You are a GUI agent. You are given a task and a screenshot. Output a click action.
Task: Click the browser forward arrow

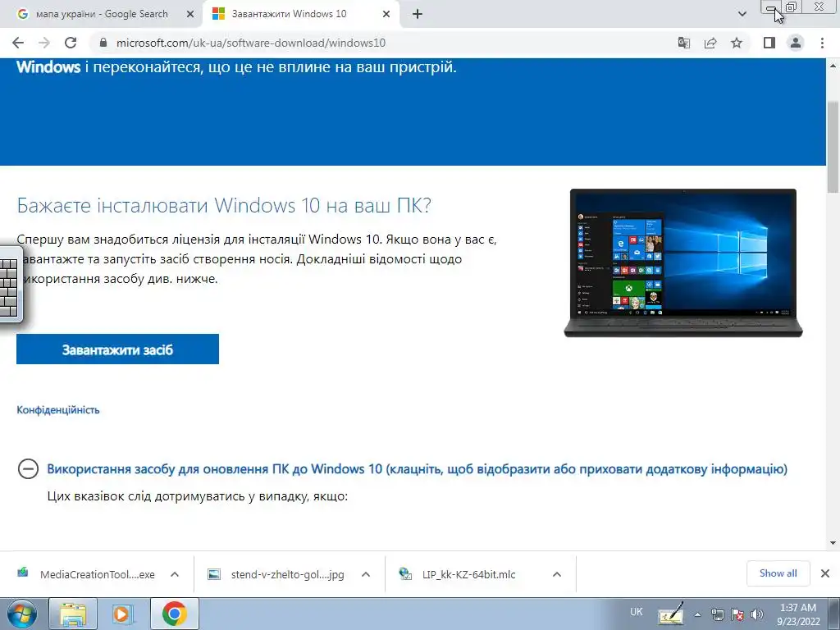(x=44, y=43)
